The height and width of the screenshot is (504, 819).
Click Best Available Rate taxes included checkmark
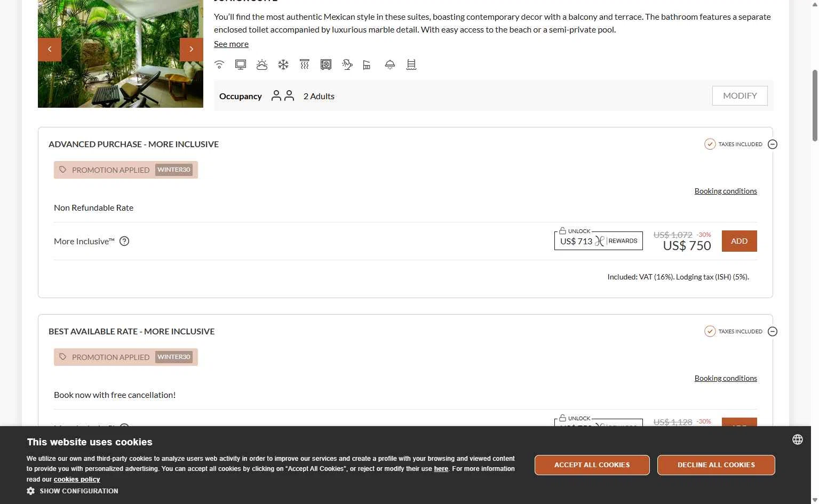[710, 331]
